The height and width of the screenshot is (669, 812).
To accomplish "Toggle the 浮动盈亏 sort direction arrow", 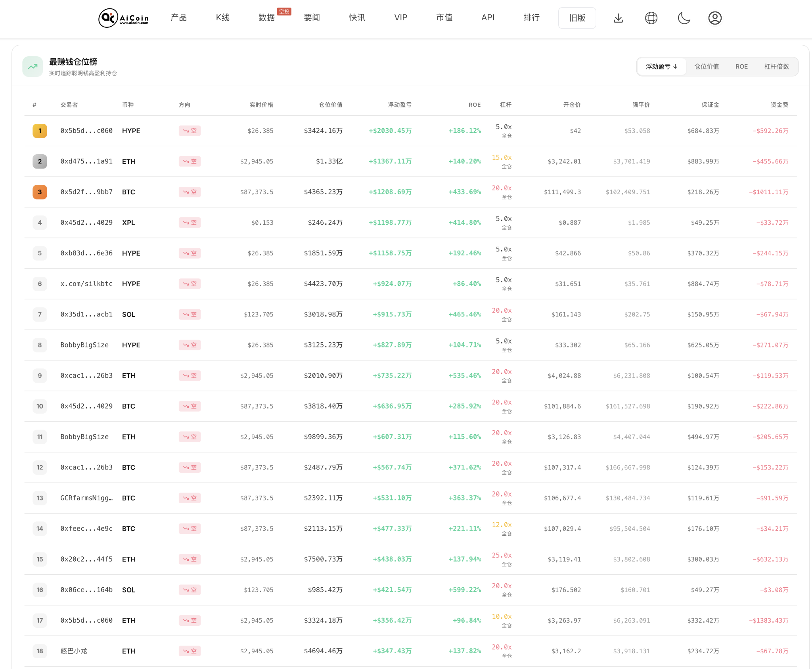I will pyautogui.click(x=675, y=66).
